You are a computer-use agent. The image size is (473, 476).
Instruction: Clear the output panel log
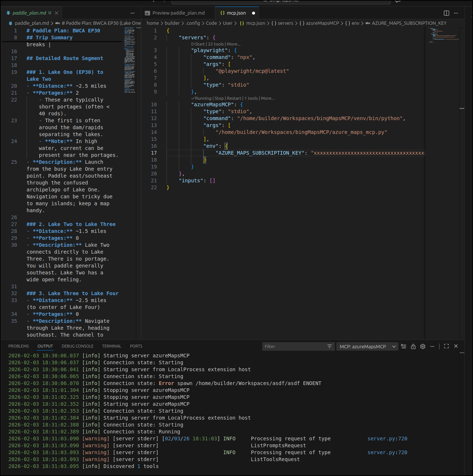tap(403, 346)
